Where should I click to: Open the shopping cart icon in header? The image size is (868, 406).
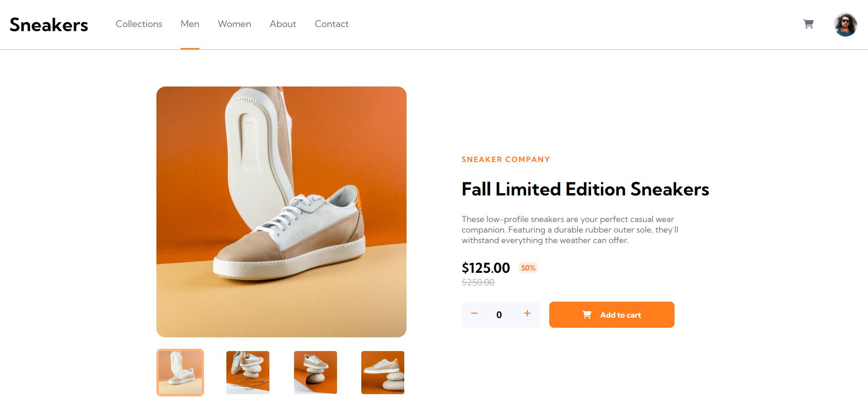pyautogui.click(x=808, y=24)
